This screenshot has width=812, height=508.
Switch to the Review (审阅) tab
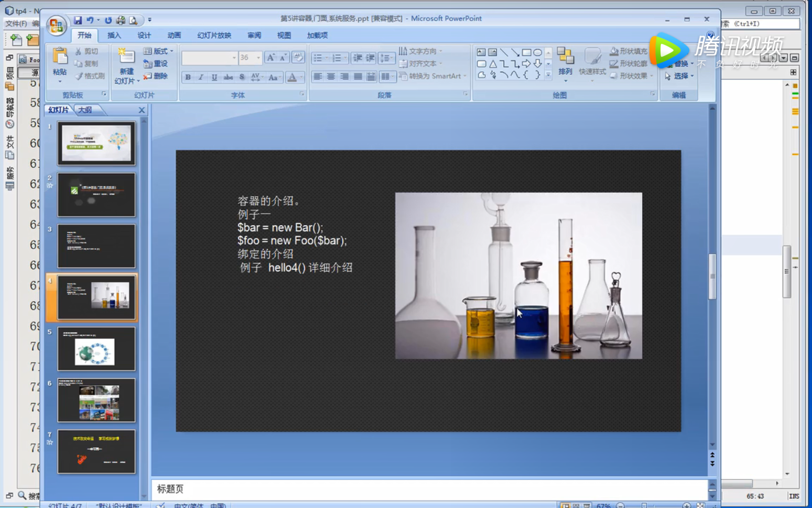pyautogui.click(x=254, y=35)
